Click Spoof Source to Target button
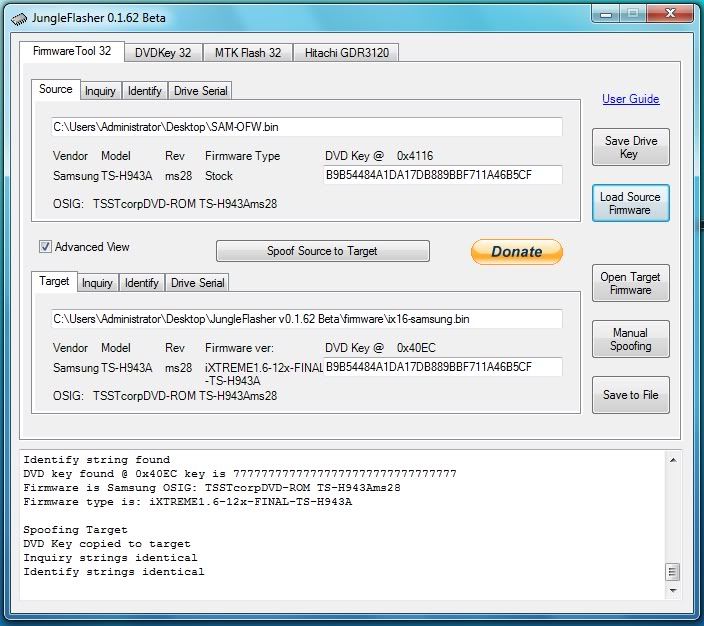The width and height of the screenshot is (704, 626). pyautogui.click(x=322, y=251)
